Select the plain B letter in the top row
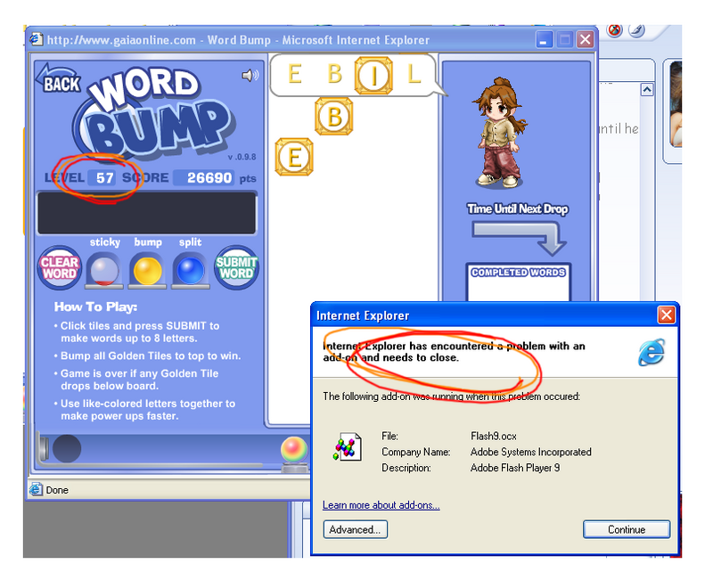The image size is (713, 588). (335, 74)
